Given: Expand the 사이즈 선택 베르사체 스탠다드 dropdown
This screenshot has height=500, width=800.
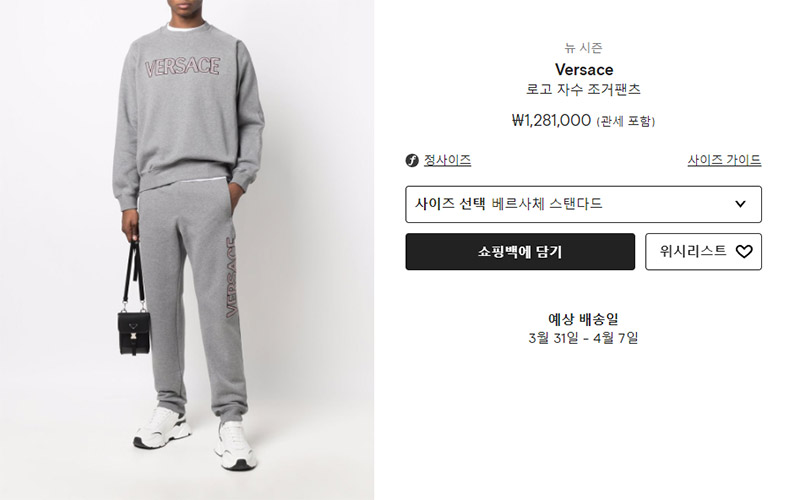Looking at the screenshot, I should point(583,204).
